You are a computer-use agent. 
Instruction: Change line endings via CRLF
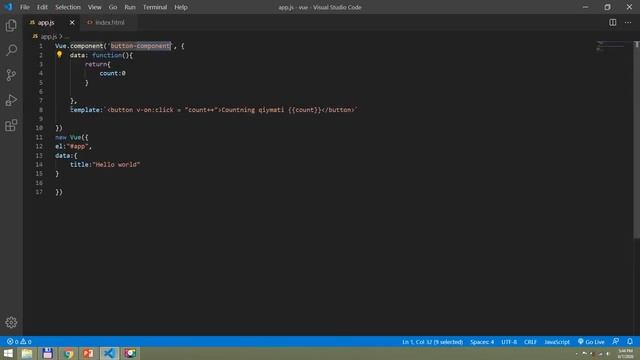pyautogui.click(x=530, y=342)
